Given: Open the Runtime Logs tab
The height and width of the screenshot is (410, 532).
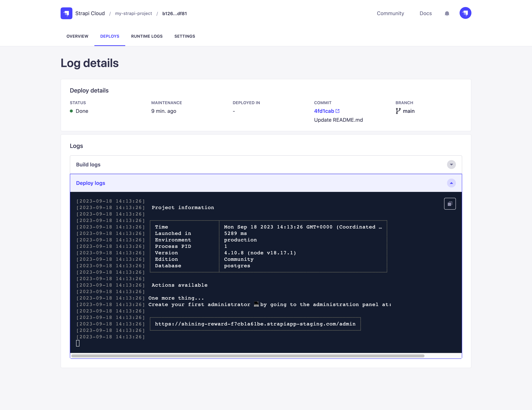Looking at the screenshot, I should (147, 36).
